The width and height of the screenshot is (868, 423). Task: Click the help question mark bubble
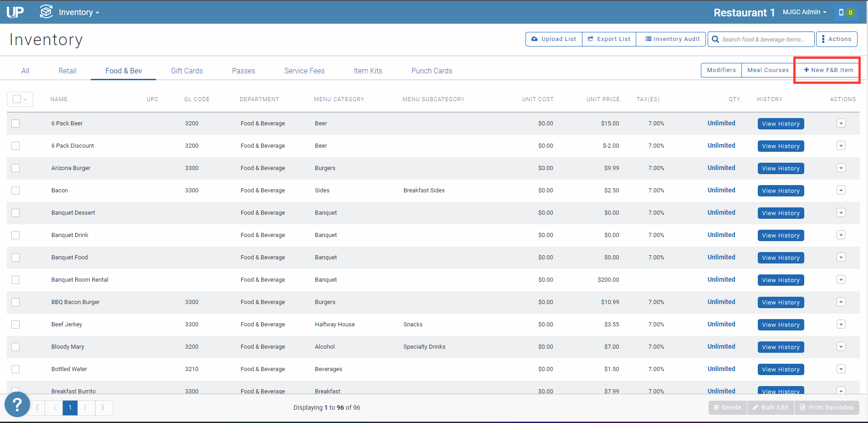(x=17, y=404)
